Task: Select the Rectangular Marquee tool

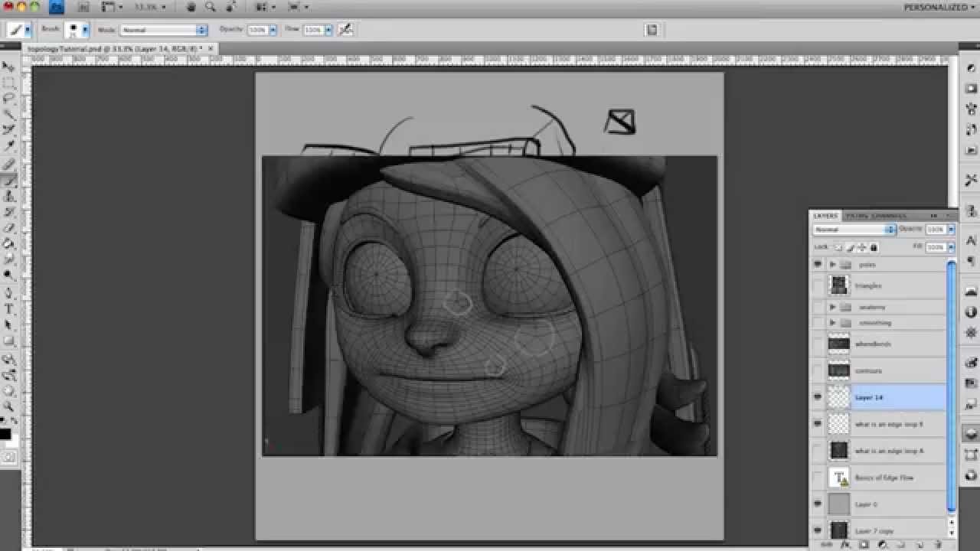Action: pyautogui.click(x=9, y=83)
